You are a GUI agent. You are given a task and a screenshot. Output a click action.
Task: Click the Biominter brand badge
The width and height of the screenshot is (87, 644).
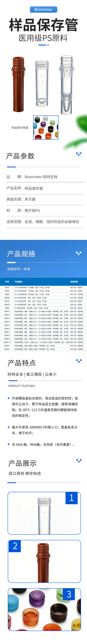[x=43, y=9]
